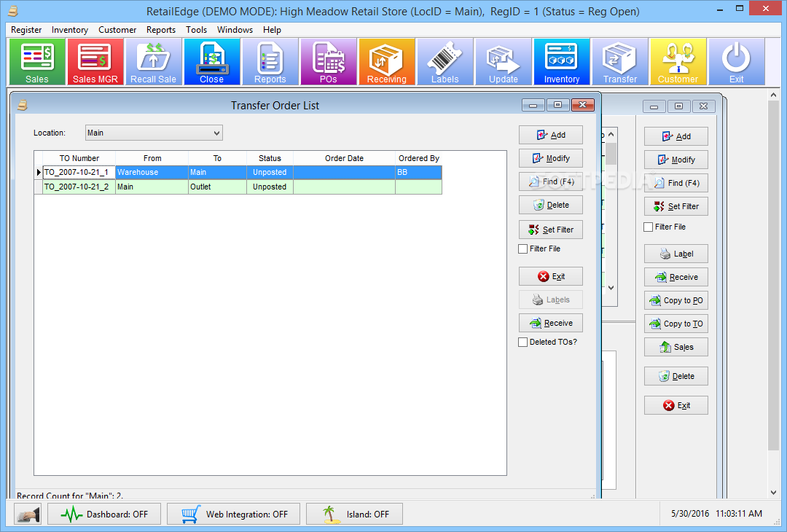787x532 pixels.
Task: Open the Labels barcode toolbar icon
Action: (445, 62)
